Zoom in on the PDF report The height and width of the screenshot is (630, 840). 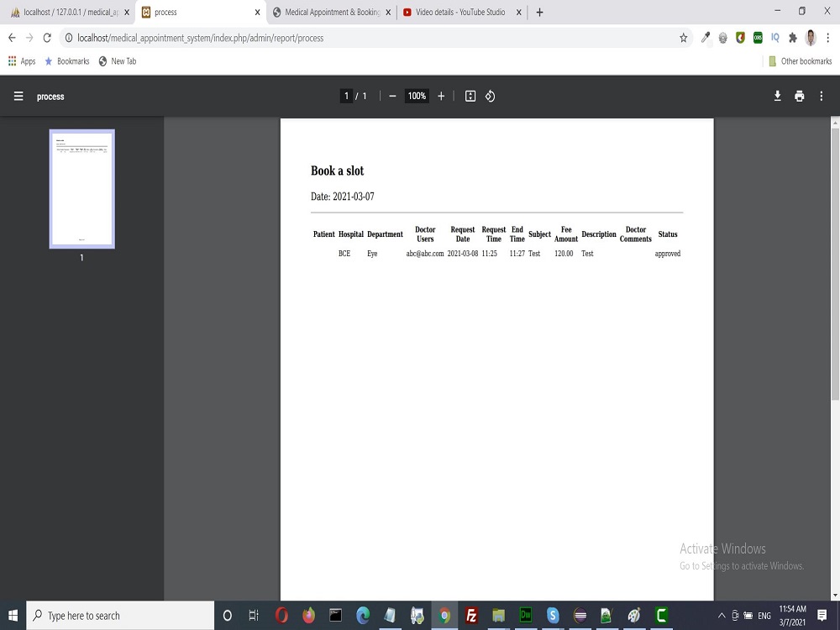coord(441,96)
